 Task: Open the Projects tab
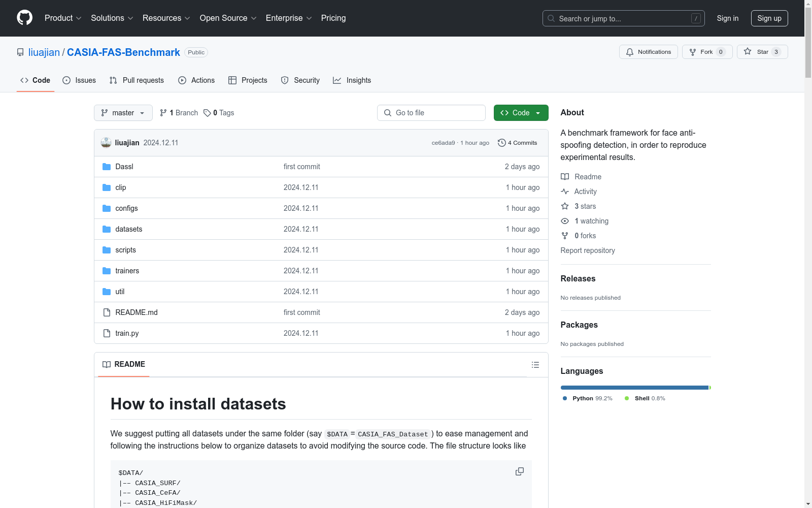(x=248, y=80)
